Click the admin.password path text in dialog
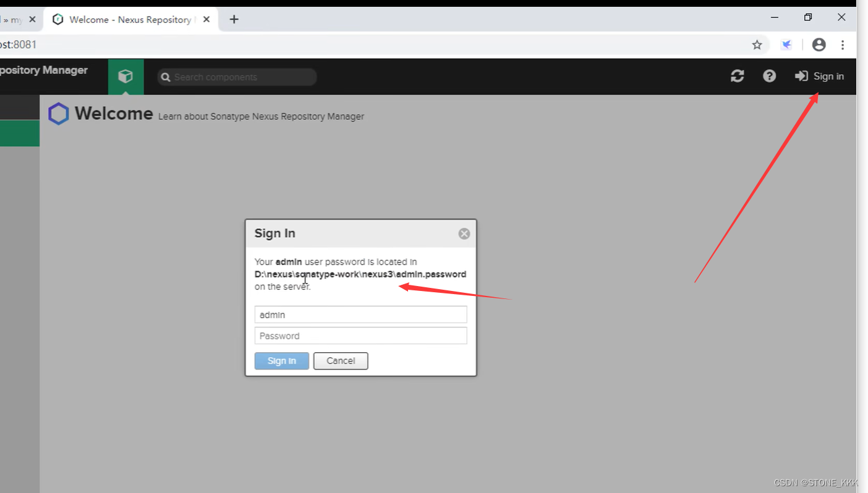Screen dimensions: 868x493 coord(360,274)
